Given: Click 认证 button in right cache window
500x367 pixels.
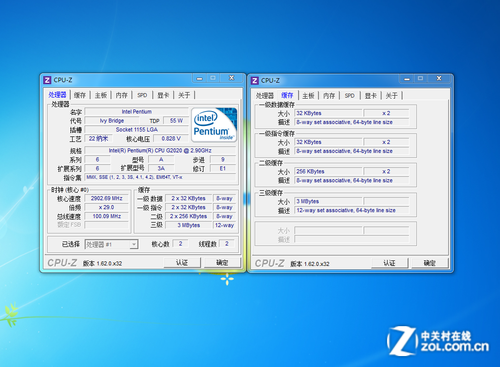Looking at the screenshot, I should (x=389, y=263).
